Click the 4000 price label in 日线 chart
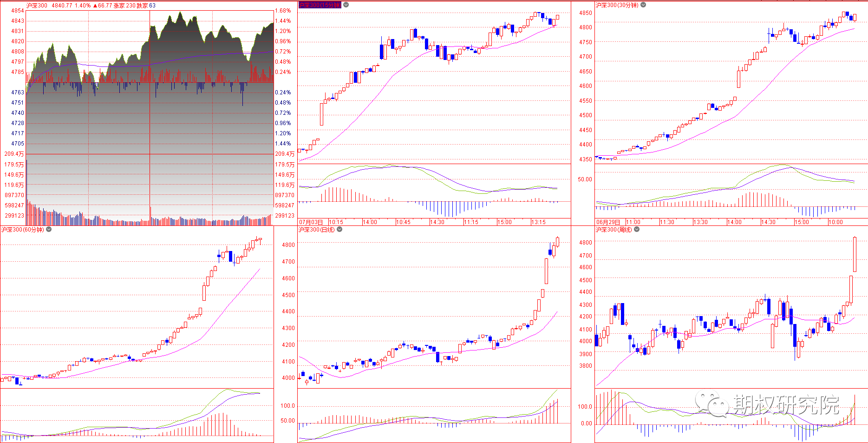The width and height of the screenshot is (868, 443). (x=288, y=378)
